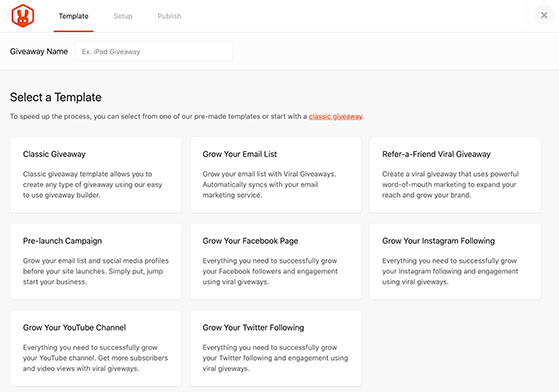Click the Grow Your Twitter Following description
Viewport: 559px width, 392px height.
pos(275,358)
